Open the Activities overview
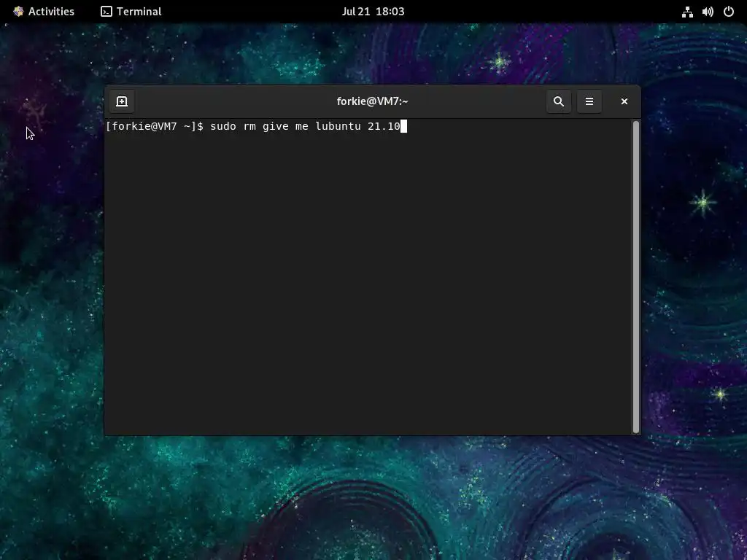 44,12
